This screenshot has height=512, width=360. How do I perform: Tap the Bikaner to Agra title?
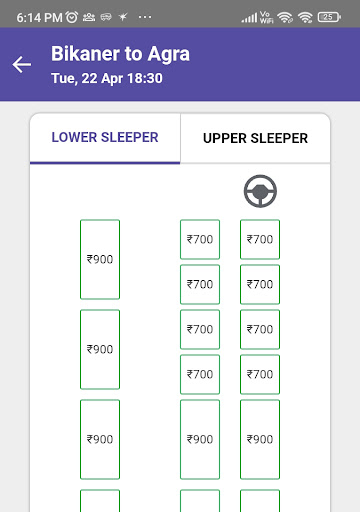120,54
